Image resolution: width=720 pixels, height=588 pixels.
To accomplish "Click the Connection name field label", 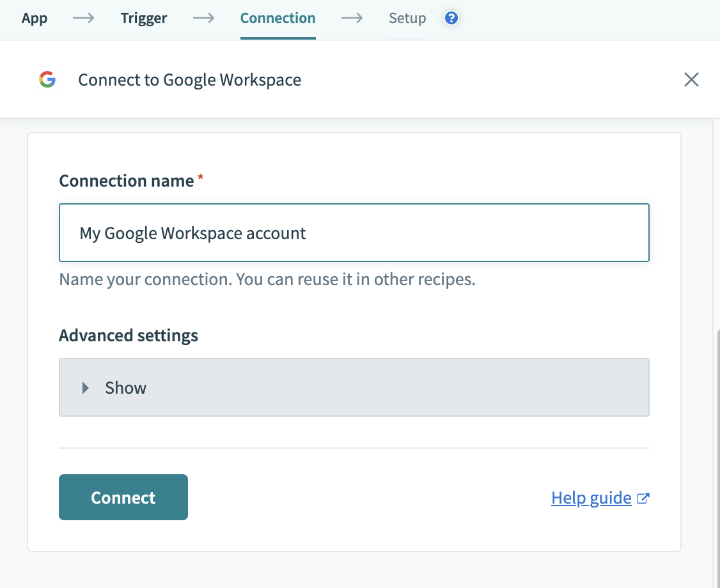I will pos(127,181).
